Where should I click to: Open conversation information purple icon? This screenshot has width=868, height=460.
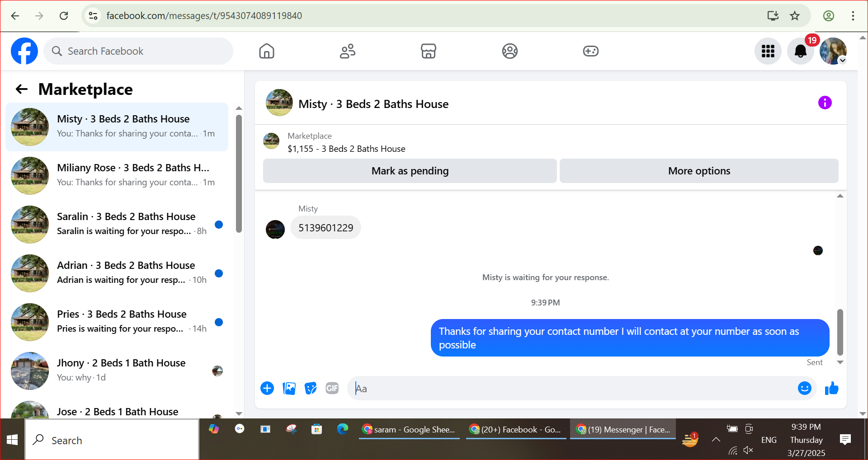(825, 103)
